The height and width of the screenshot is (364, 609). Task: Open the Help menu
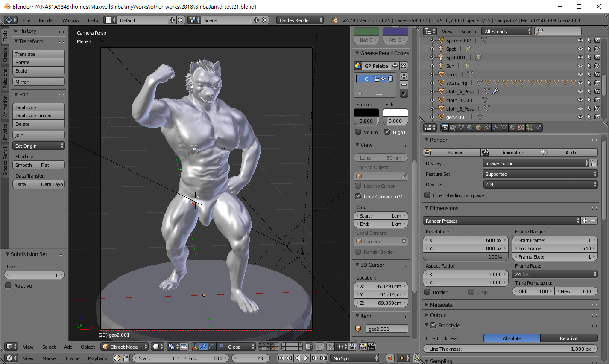coord(93,20)
